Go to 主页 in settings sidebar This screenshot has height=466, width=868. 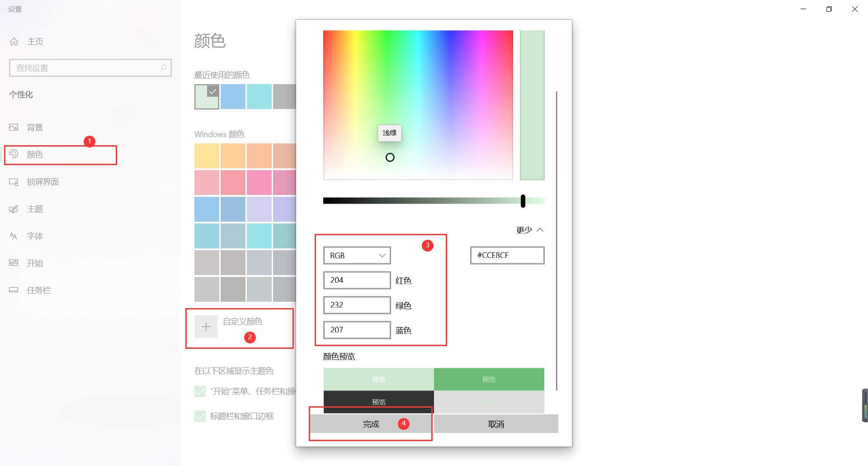tap(35, 42)
